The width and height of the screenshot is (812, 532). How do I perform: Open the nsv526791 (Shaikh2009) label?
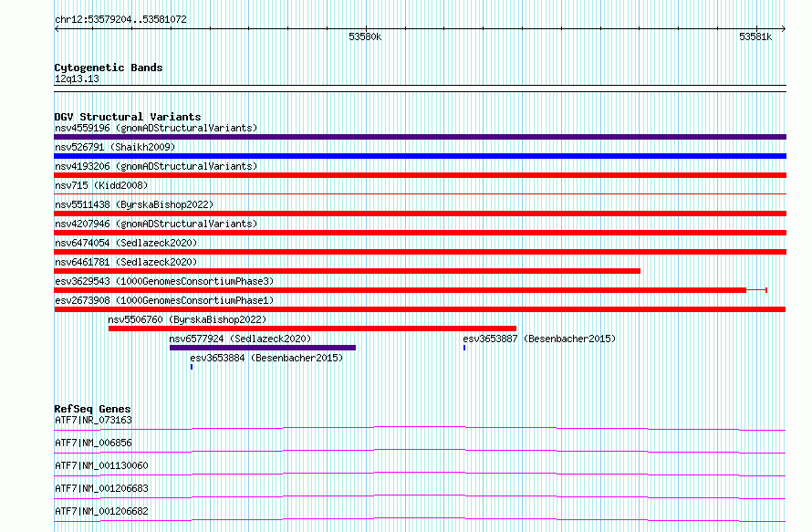click(115, 147)
